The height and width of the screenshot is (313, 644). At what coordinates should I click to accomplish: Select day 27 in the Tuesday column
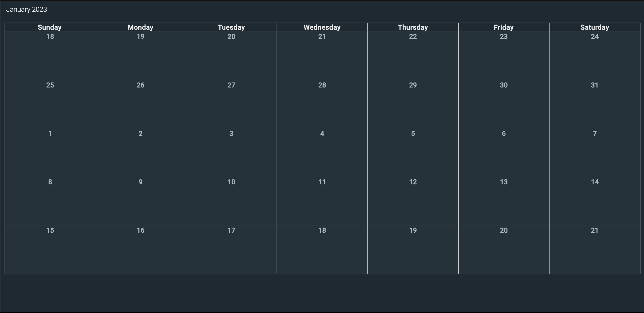(231, 85)
